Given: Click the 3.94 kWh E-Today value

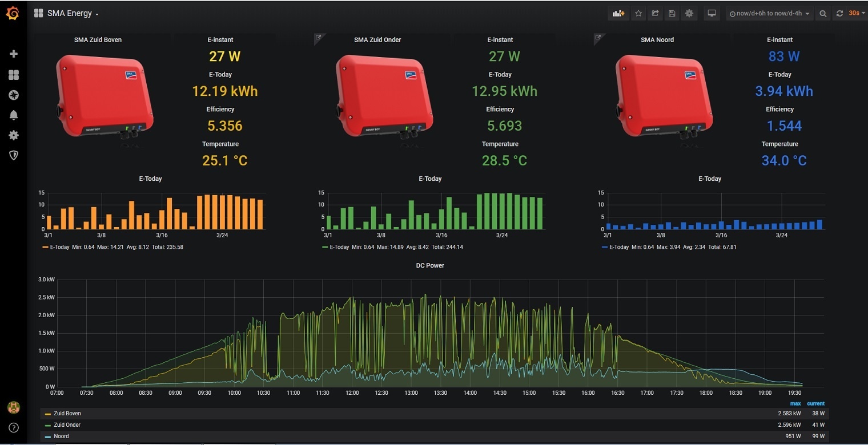Looking at the screenshot, I should coord(784,91).
